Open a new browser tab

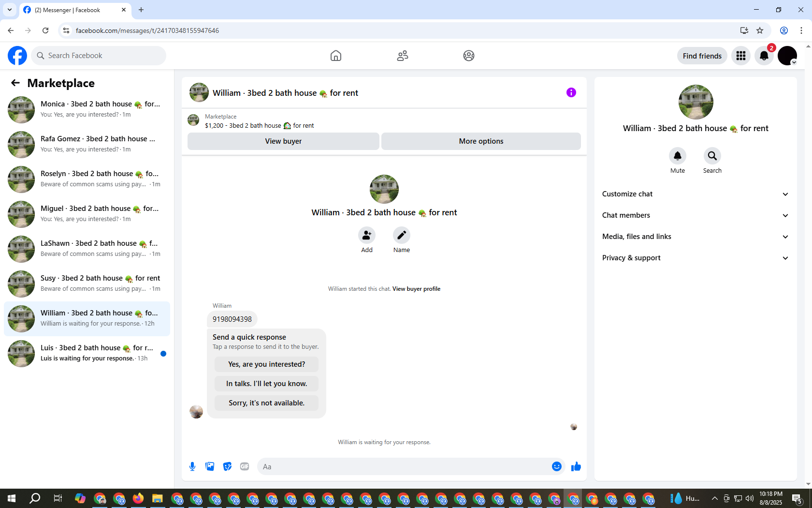click(x=141, y=10)
